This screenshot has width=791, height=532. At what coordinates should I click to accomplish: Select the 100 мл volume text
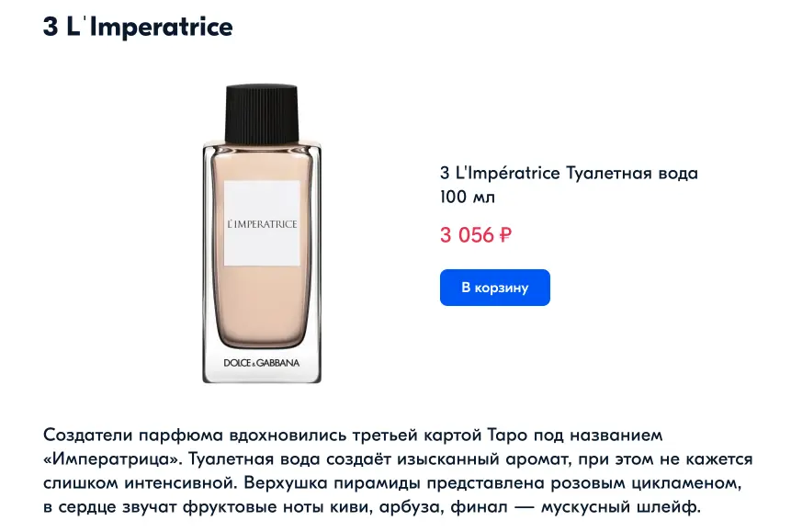pos(468,197)
